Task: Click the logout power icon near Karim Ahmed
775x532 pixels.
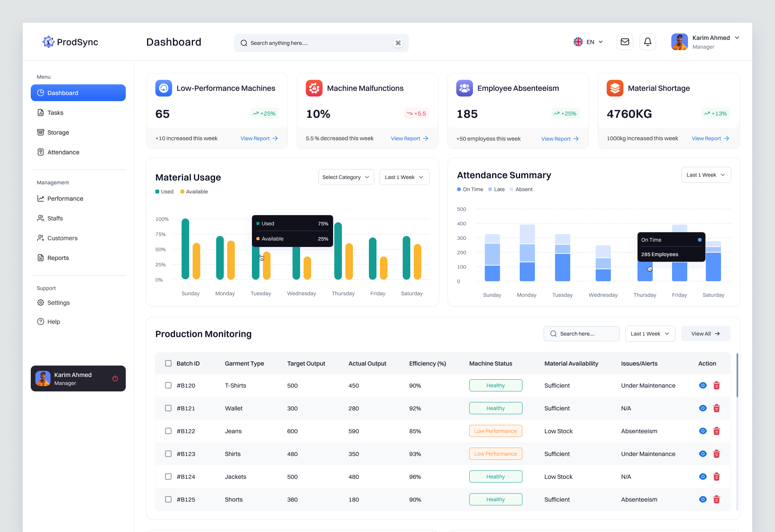Action: pos(115,378)
